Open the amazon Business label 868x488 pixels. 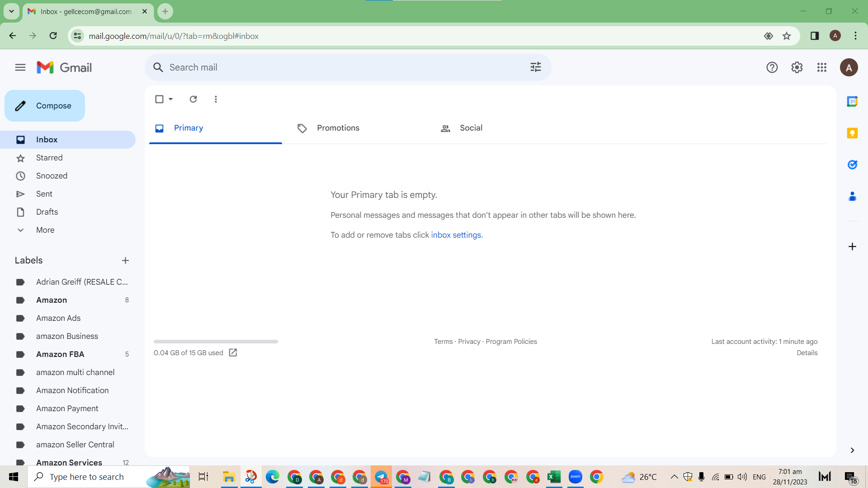[x=68, y=336]
